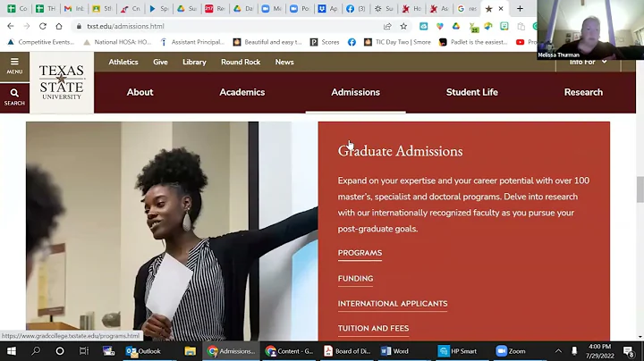
Task: Open the News top link
Action: 284,62
